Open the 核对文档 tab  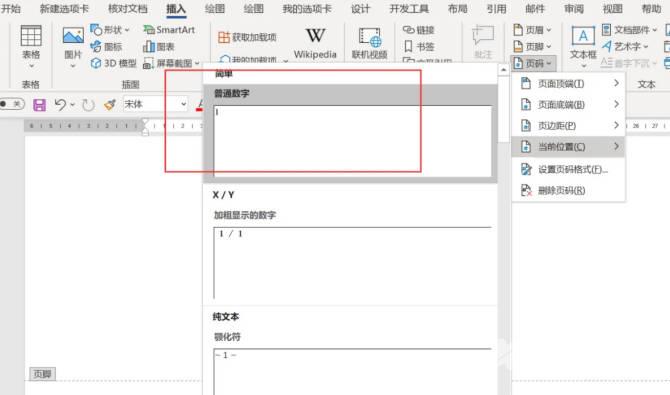[127, 9]
